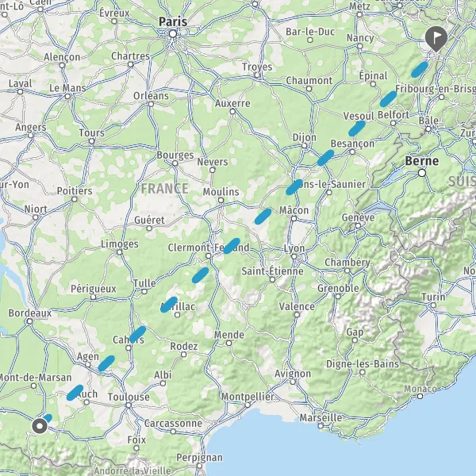Click the Dijon city label
Viewport: 476px width, 476px height.
tap(304, 137)
